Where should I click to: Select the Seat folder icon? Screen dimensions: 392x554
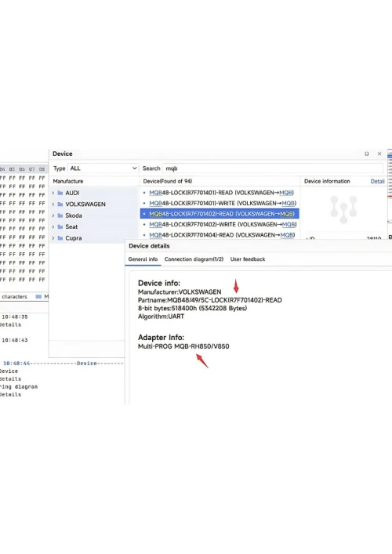pyautogui.click(x=60, y=226)
